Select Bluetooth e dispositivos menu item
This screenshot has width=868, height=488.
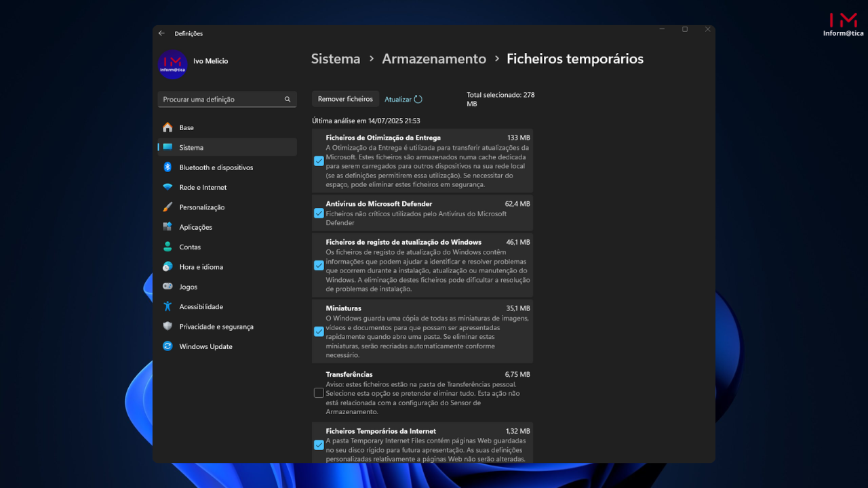click(227, 167)
